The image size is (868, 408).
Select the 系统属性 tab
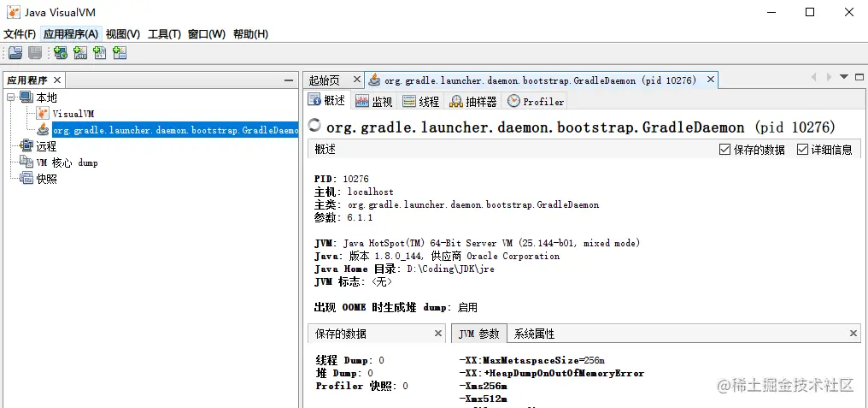tap(534, 334)
